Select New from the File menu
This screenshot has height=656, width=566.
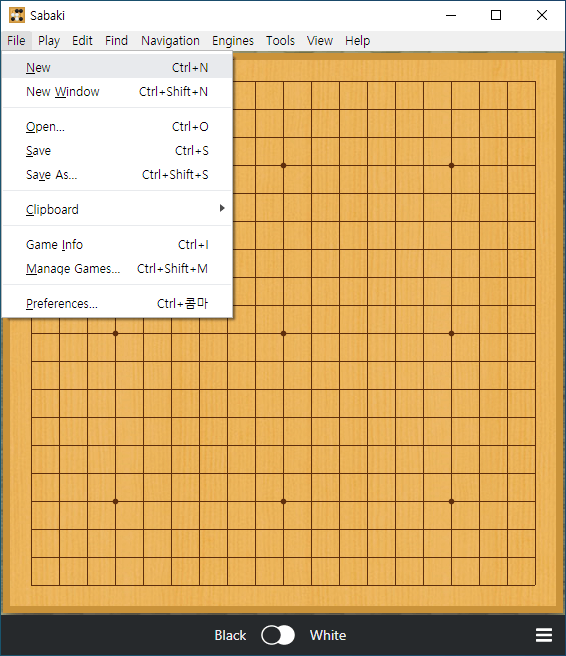[x=117, y=67]
